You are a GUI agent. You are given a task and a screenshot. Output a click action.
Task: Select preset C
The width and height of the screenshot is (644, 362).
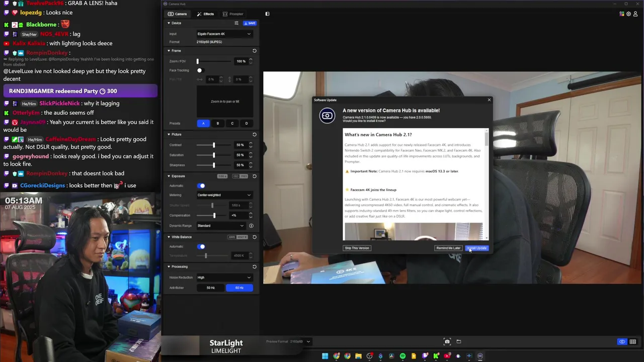point(232,124)
